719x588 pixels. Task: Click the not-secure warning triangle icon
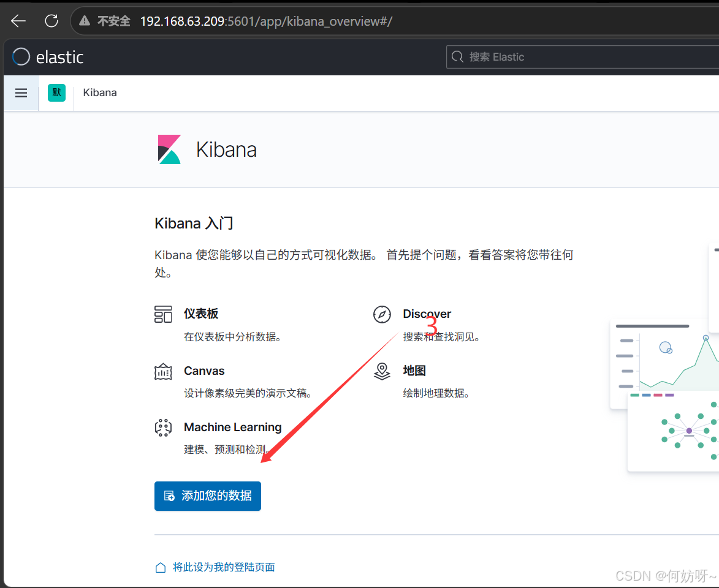pos(85,21)
